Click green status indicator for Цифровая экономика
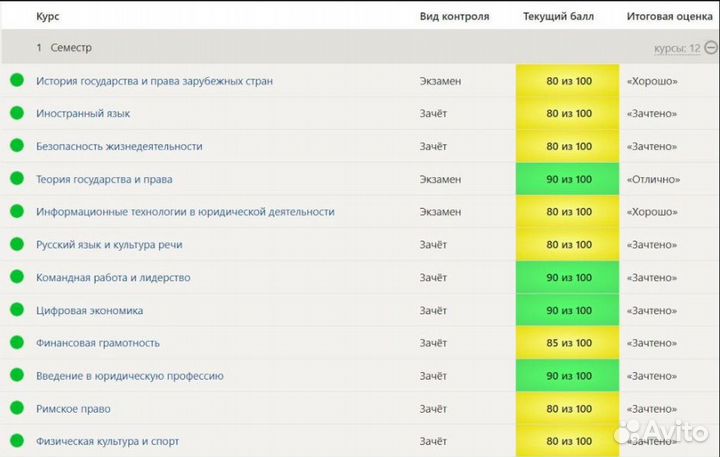Viewport: 720px width, 457px height. pos(16,310)
